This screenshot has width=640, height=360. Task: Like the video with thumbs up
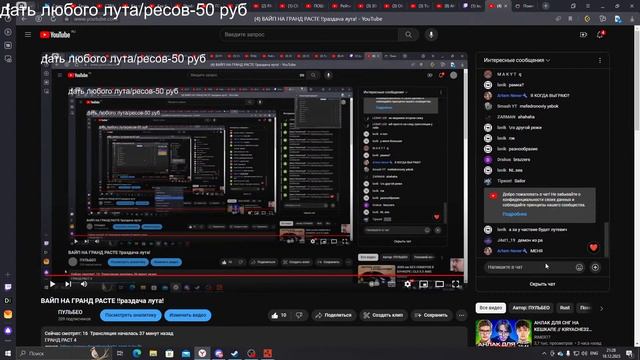[279, 315]
